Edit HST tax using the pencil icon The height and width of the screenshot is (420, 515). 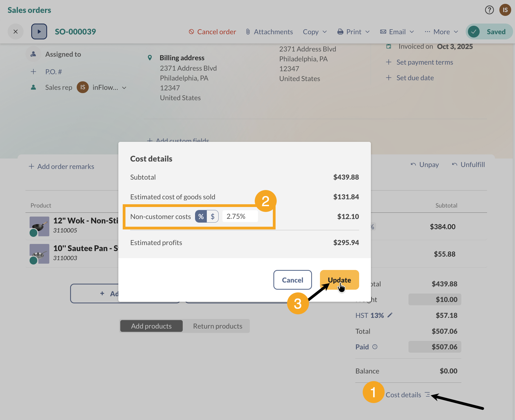pyautogui.click(x=390, y=315)
